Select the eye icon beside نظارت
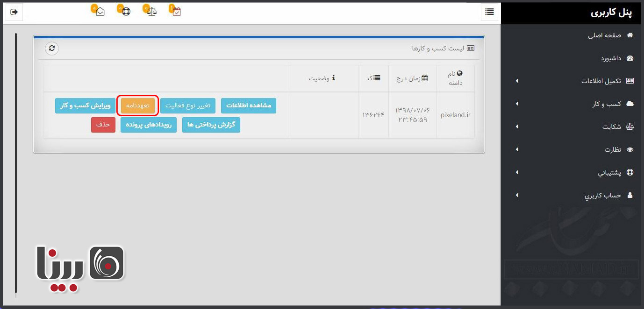 (630, 149)
